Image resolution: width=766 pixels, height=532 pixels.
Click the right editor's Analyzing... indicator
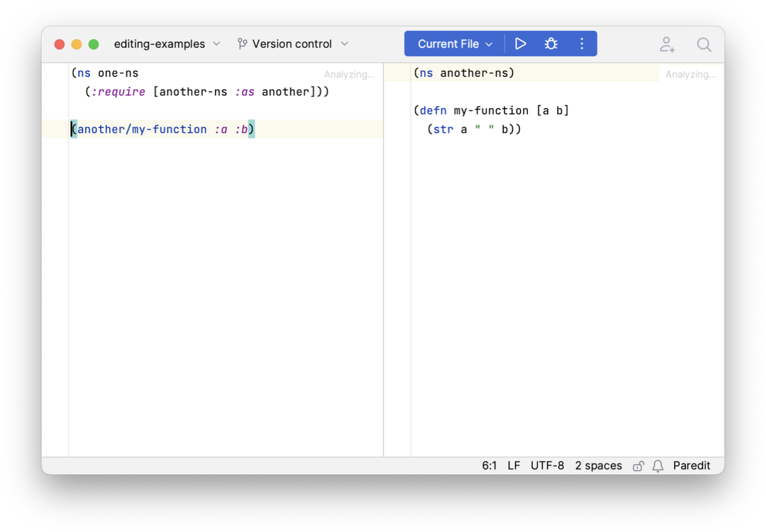point(691,75)
